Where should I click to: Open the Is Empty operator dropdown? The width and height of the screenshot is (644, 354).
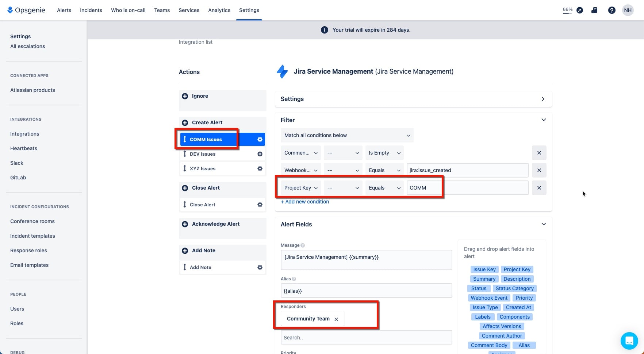click(x=384, y=153)
